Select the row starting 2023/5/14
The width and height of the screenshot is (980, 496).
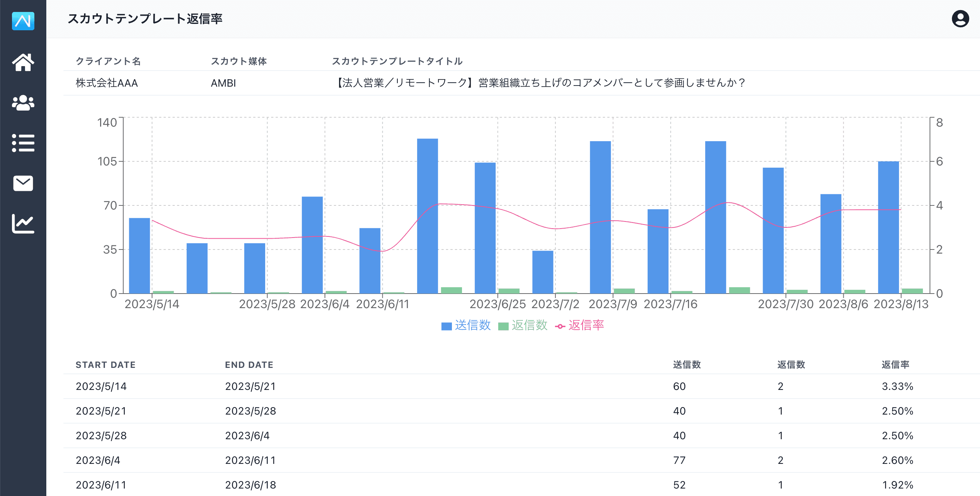101,387
